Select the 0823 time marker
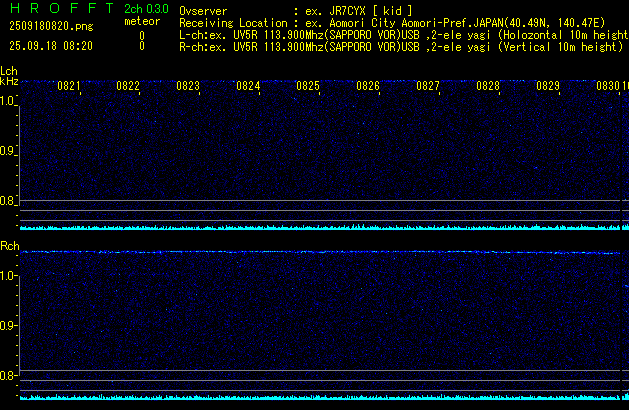The width and height of the screenshot is (629, 410). [x=188, y=87]
